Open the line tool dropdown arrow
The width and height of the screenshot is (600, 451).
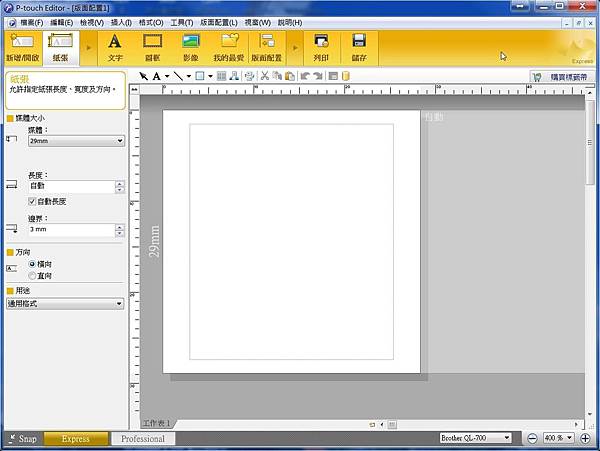pyautogui.click(x=189, y=76)
